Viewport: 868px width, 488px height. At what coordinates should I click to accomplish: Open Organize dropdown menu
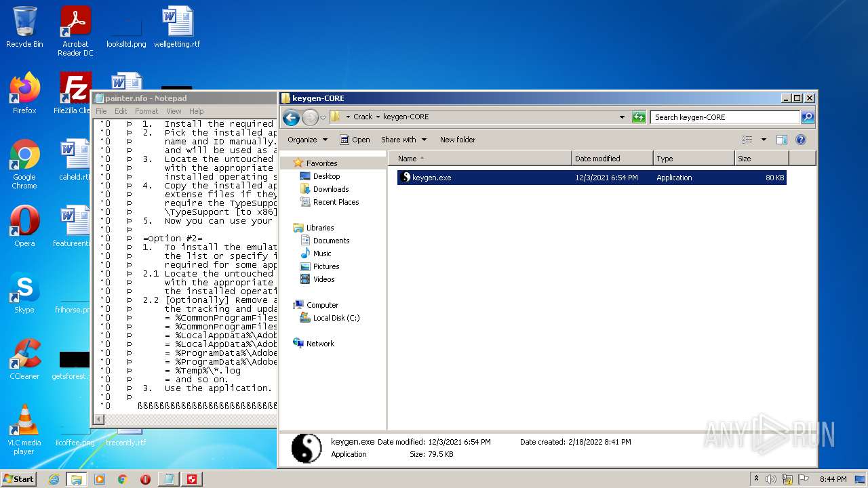(x=307, y=140)
